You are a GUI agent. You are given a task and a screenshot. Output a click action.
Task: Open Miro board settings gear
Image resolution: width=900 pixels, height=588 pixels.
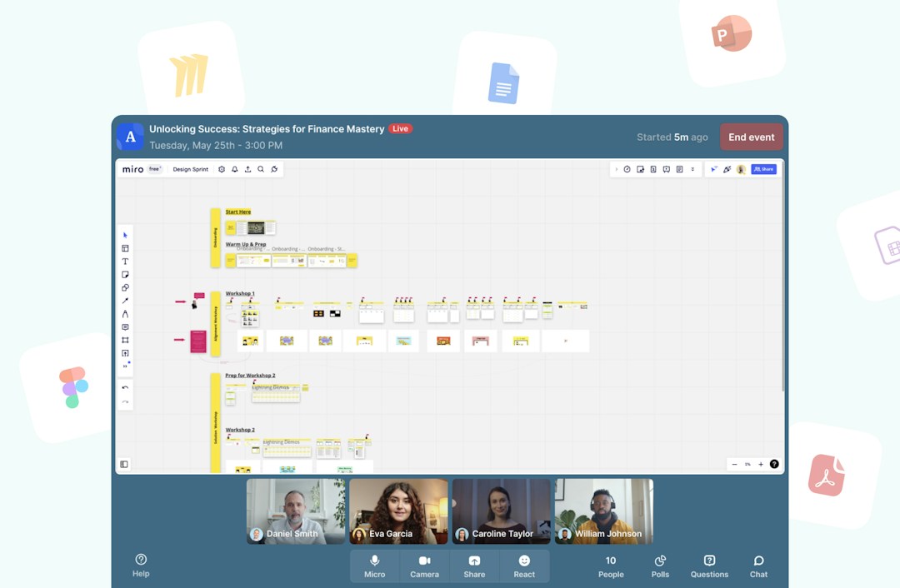coord(222,169)
